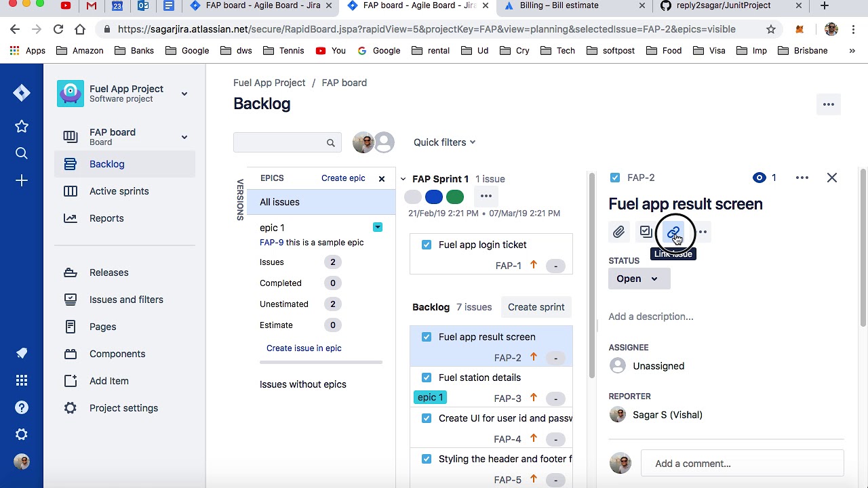Screen dimensions: 868x488
Task: Go to Active sprints
Action: tap(125, 191)
